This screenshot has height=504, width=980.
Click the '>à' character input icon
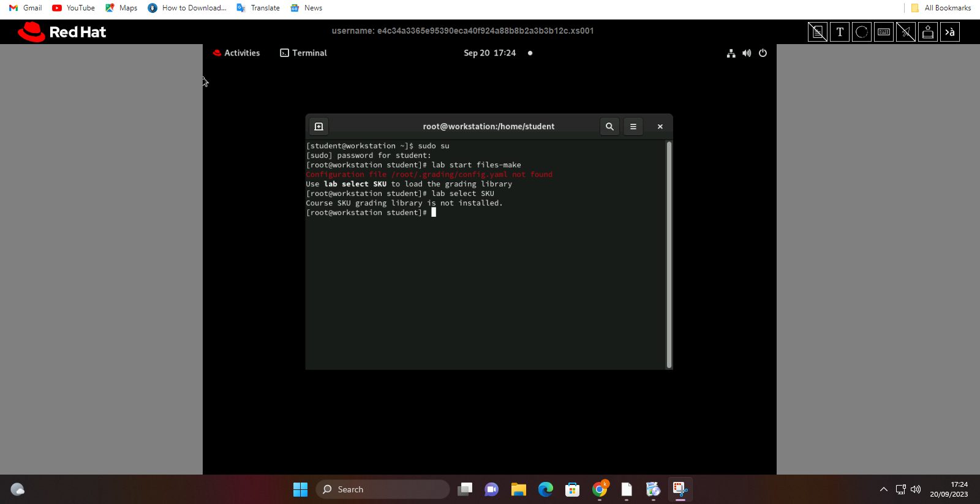(950, 32)
